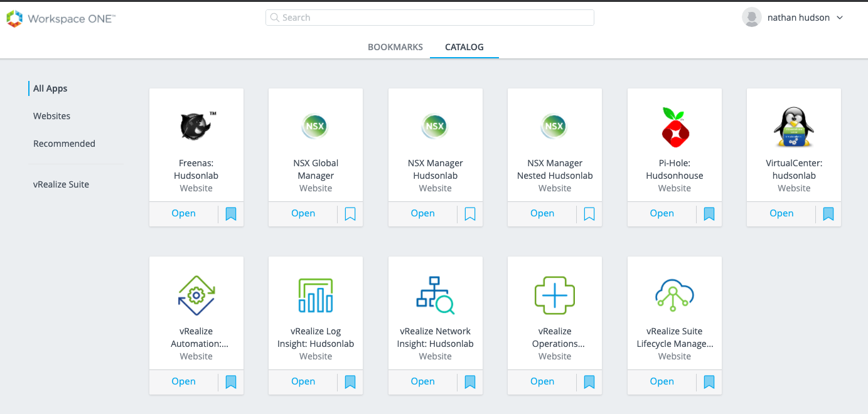
Task: Select All Apps category
Action: (50, 88)
